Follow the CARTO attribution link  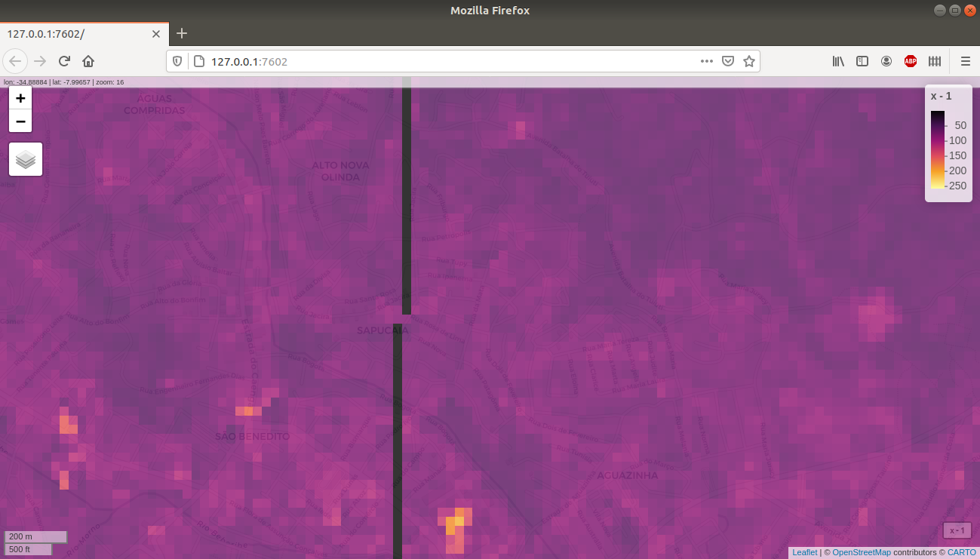pyautogui.click(x=961, y=551)
